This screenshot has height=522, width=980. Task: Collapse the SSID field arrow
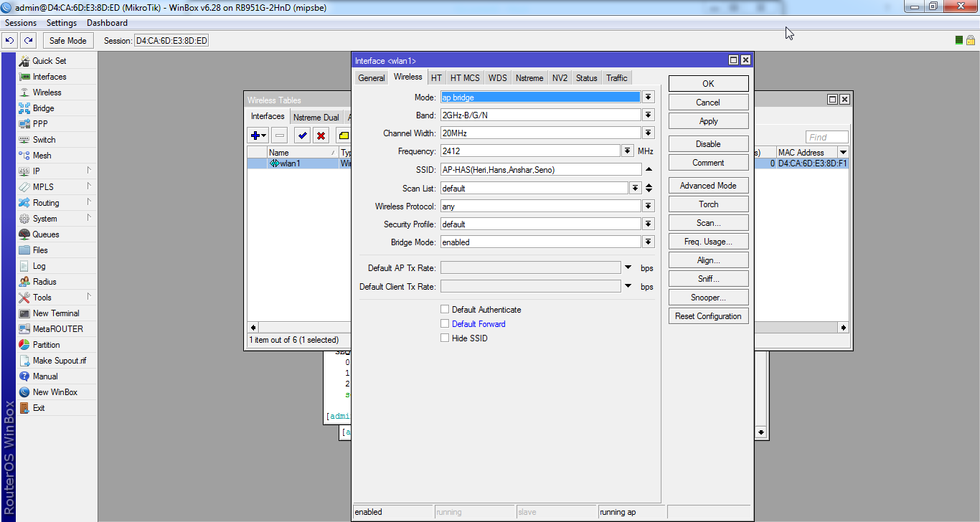coord(649,170)
